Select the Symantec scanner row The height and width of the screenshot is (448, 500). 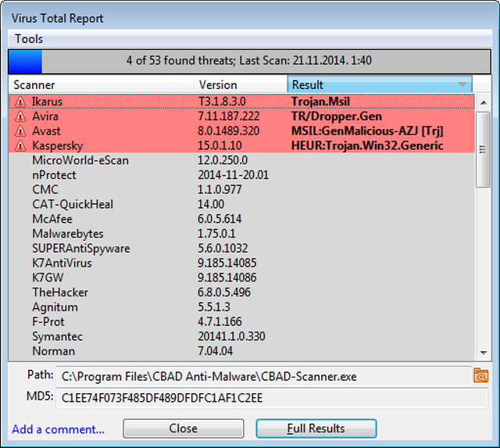coord(241,336)
